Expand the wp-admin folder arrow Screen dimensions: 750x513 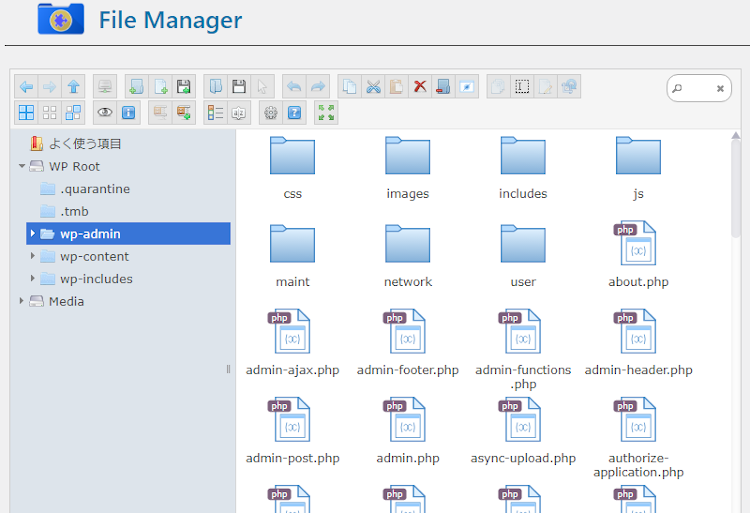[33, 233]
